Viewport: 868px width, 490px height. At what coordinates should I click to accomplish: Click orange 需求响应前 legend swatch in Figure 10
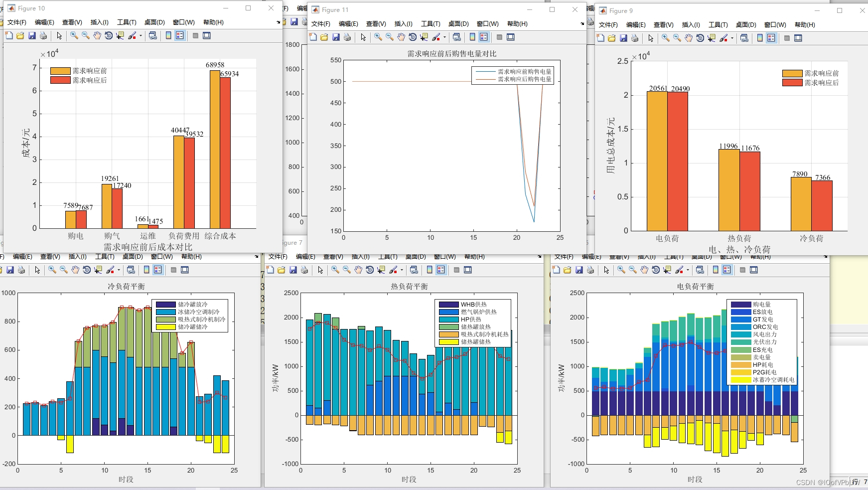click(60, 71)
